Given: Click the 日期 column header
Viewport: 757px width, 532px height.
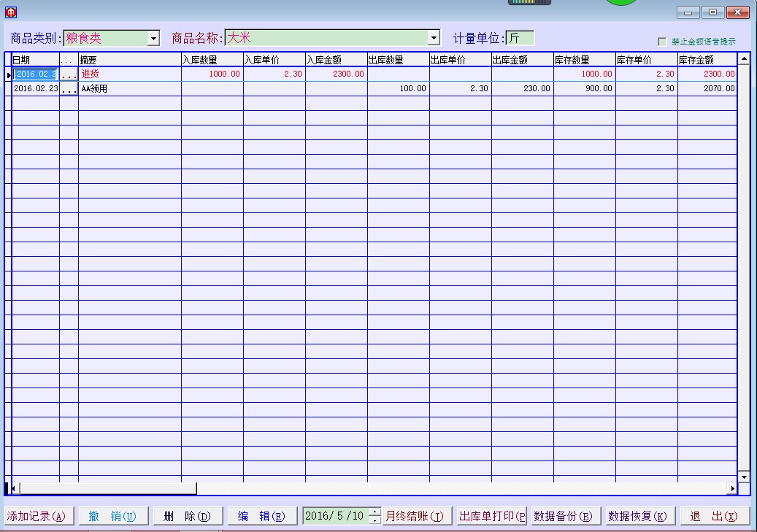Looking at the screenshot, I should 36,60.
